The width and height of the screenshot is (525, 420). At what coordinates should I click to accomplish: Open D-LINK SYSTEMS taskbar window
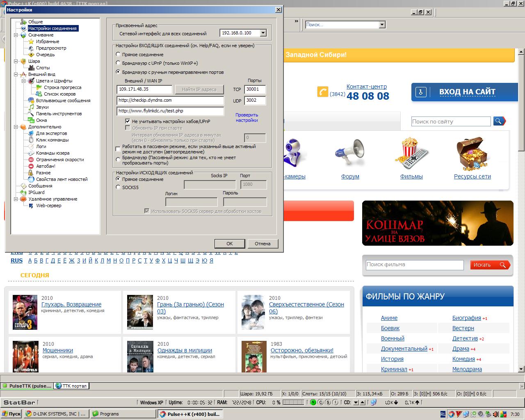coord(57,414)
